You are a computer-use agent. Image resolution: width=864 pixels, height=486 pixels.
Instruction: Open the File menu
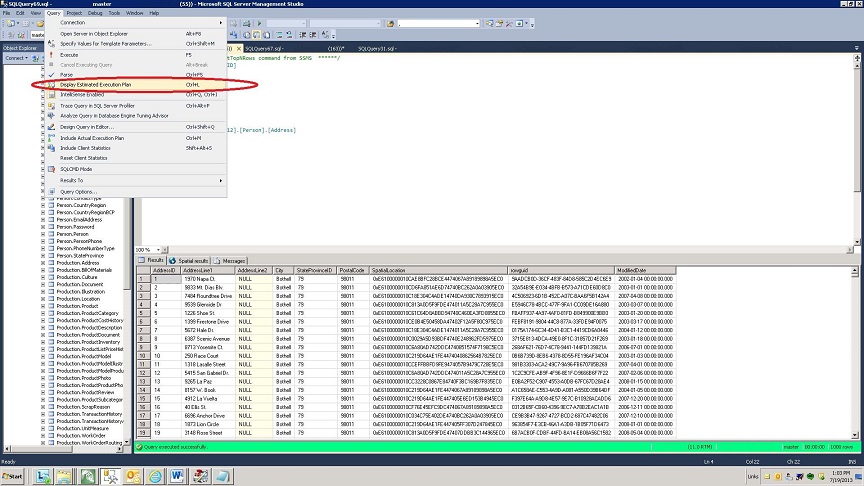[7, 13]
